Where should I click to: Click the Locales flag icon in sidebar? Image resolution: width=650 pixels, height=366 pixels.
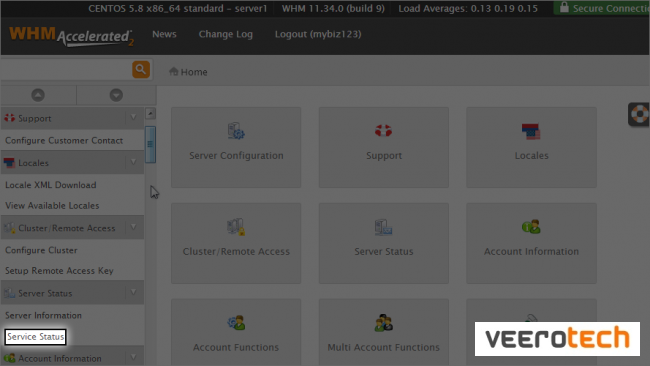coord(9,163)
